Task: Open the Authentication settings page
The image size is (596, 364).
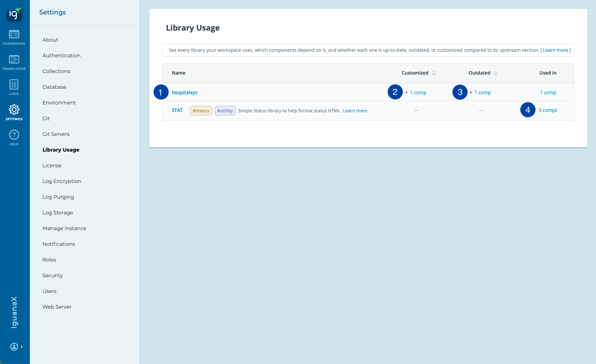Action: [61, 56]
